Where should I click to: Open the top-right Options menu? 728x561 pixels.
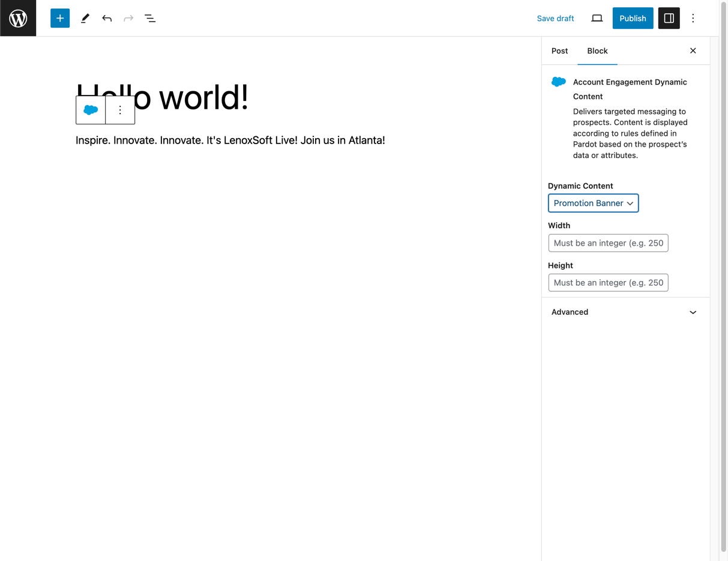click(693, 18)
